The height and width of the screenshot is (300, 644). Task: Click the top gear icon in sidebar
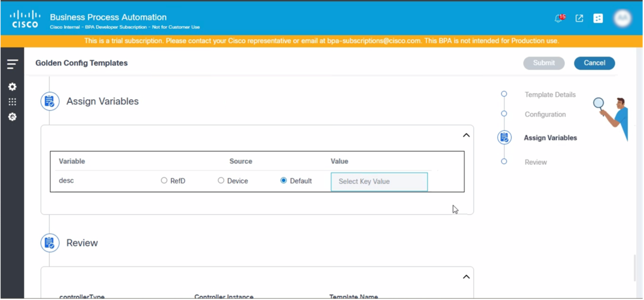tap(12, 87)
